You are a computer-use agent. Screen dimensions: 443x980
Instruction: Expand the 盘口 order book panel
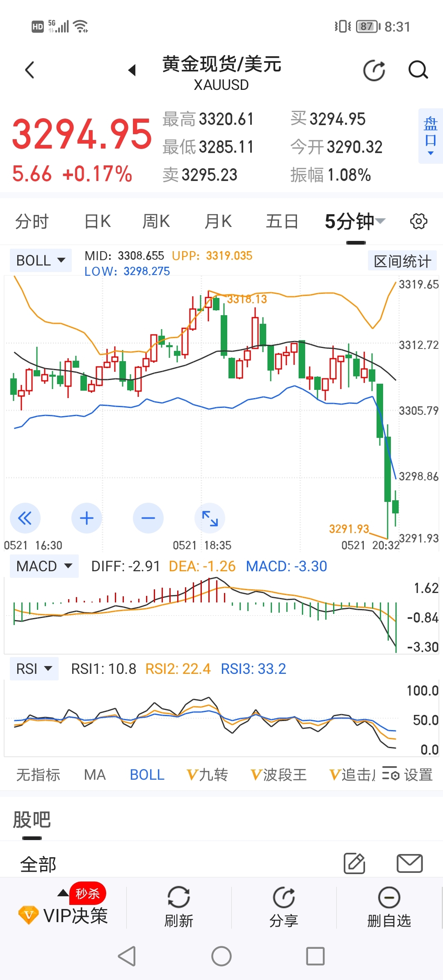[x=430, y=136]
